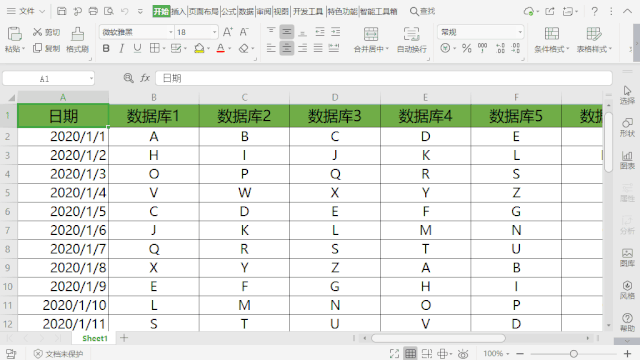Switch to the 插入 Insert tab

(178, 11)
